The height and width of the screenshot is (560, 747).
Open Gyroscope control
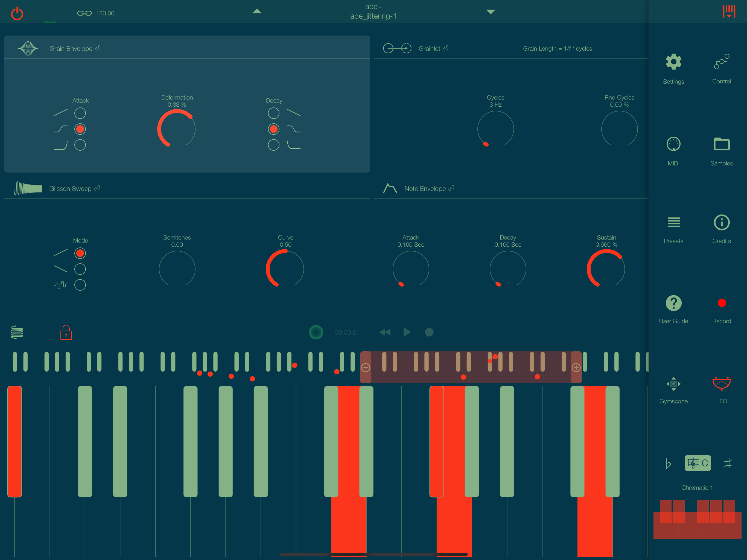click(x=673, y=384)
